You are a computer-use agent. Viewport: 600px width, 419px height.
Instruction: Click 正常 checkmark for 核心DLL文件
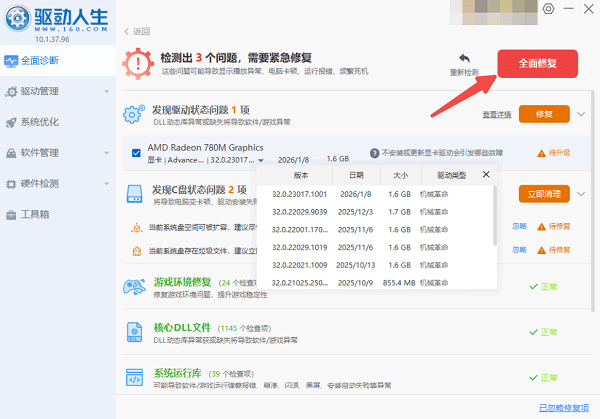click(x=533, y=332)
